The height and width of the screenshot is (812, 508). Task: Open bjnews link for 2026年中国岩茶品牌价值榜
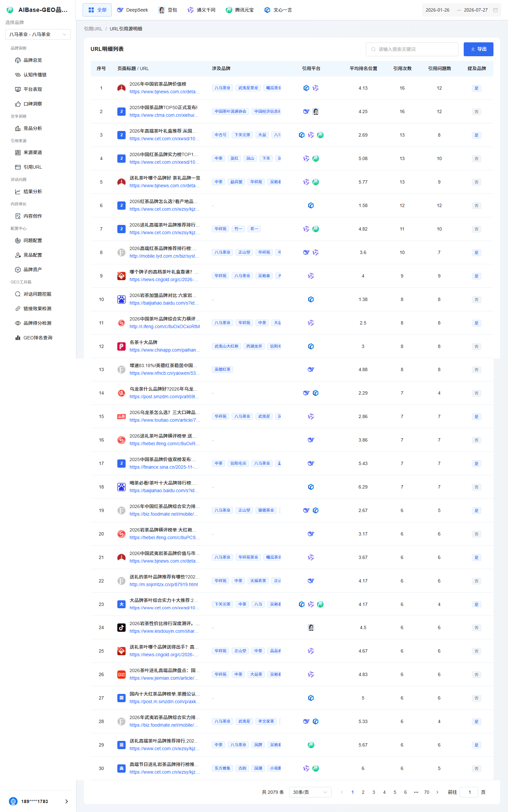coord(165,92)
